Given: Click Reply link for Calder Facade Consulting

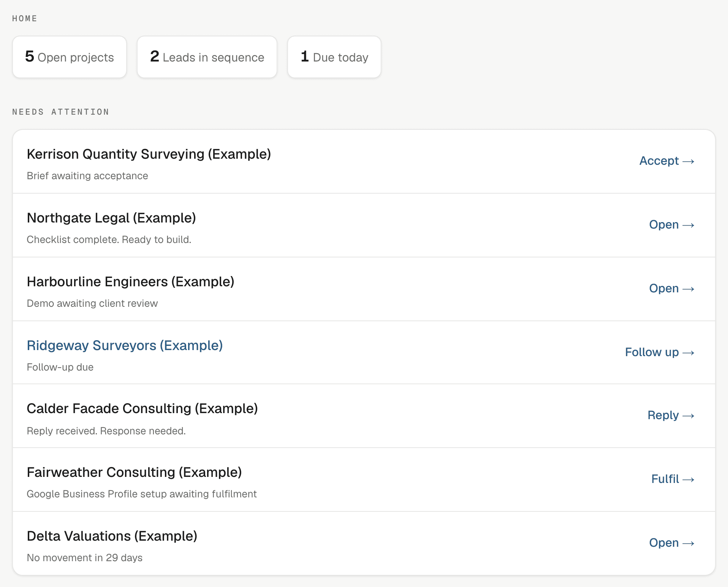Looking at the screenshot, I should click(x=671, y=415).
